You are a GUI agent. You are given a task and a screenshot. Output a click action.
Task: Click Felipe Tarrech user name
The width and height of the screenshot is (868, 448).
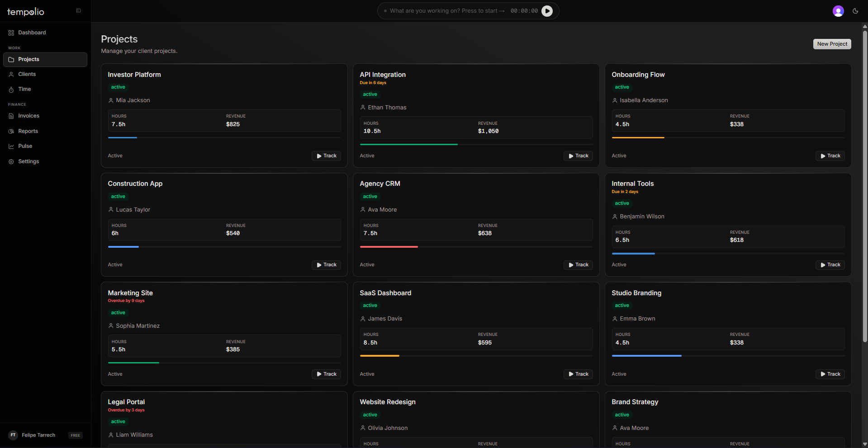[x=38, y=435]
